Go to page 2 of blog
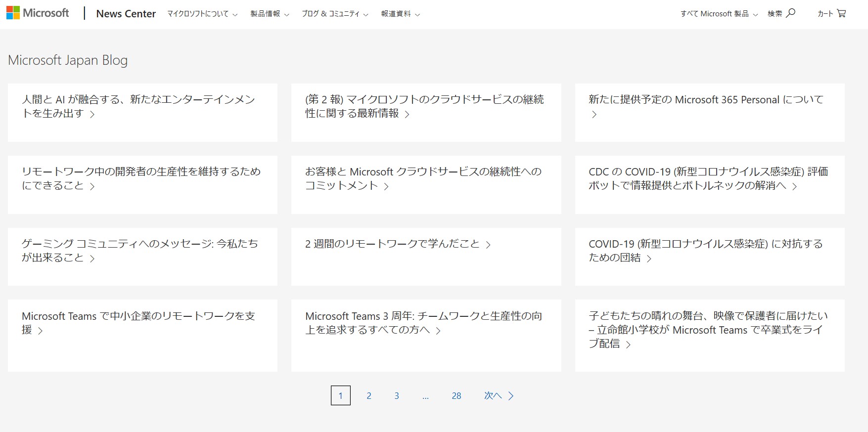 coord(368,396)
